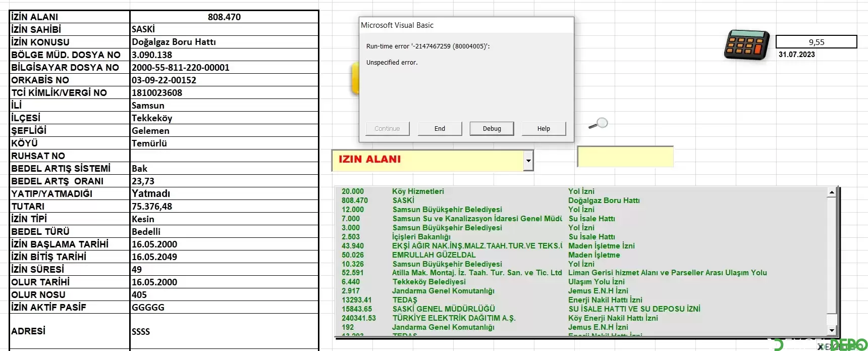This screenshot has width=868, height=351.
Task: Click the İZİN BİTİŞ TARİHİ value 16.05.2049
Action: [x=224, y=257]
